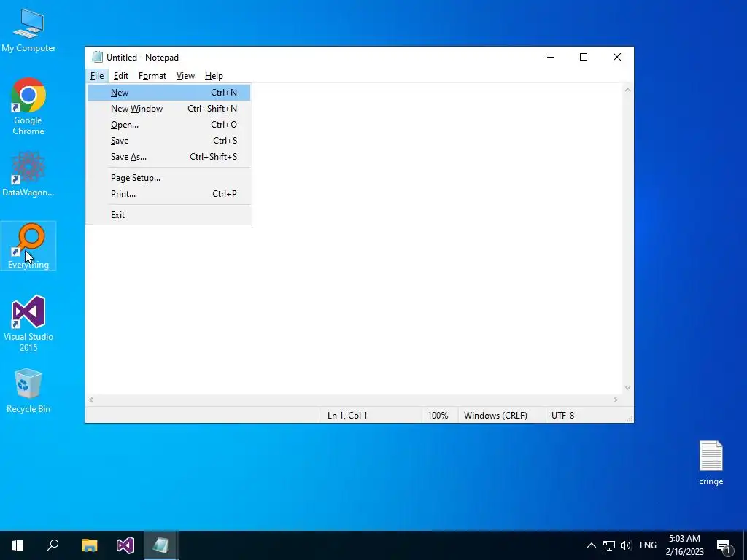Choose New from the File menu
This screenshot has height=560, width=747.
tap(169, 93)
